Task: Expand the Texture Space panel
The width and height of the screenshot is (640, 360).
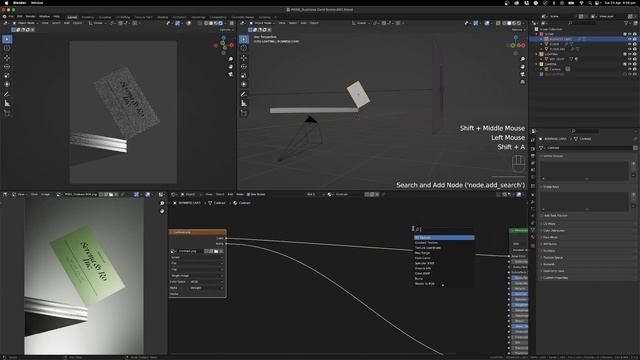Action: (x=588, y=258)
